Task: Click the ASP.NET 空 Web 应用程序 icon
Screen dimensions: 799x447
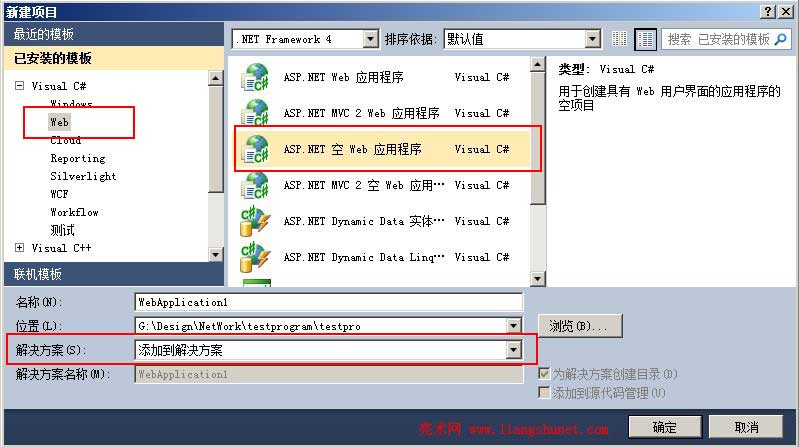Action: coord(255,149)
